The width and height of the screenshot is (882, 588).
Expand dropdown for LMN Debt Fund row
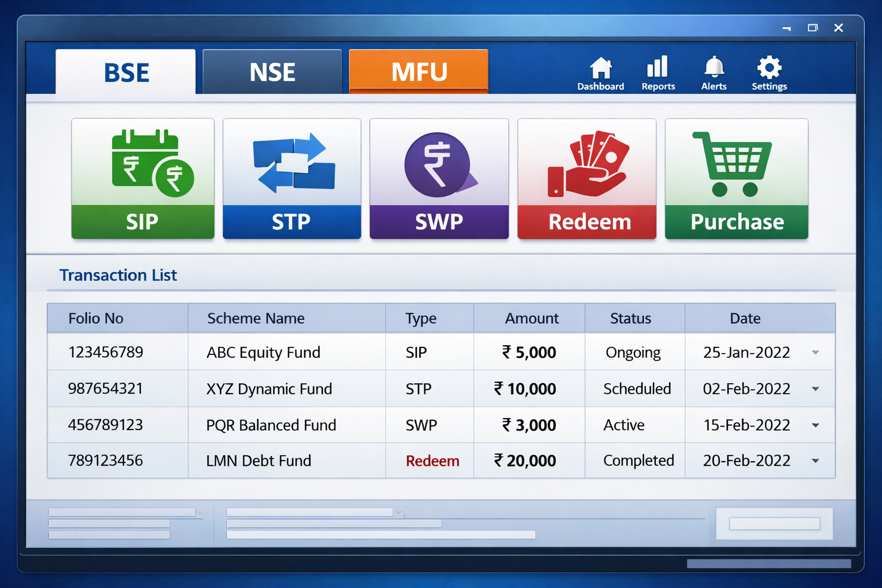[x=815, y=461]
